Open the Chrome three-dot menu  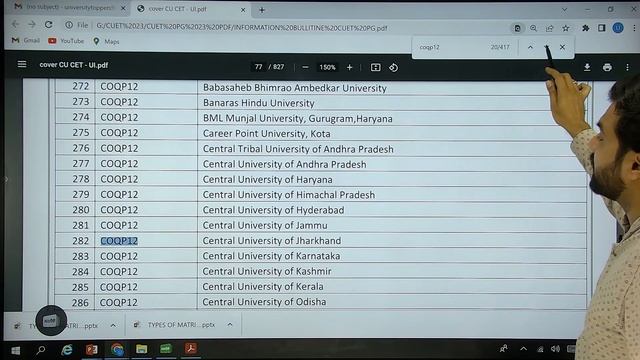click(x=634, y=28)
